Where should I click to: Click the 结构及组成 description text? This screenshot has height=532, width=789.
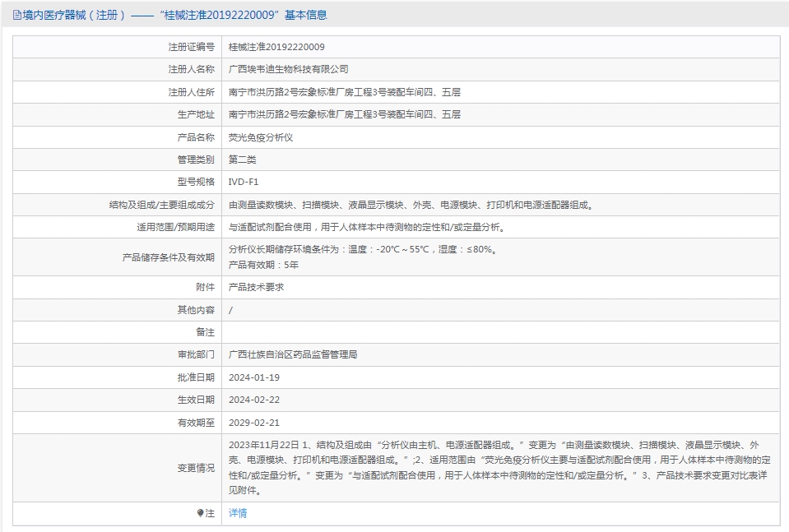click(x=411, y=205)
